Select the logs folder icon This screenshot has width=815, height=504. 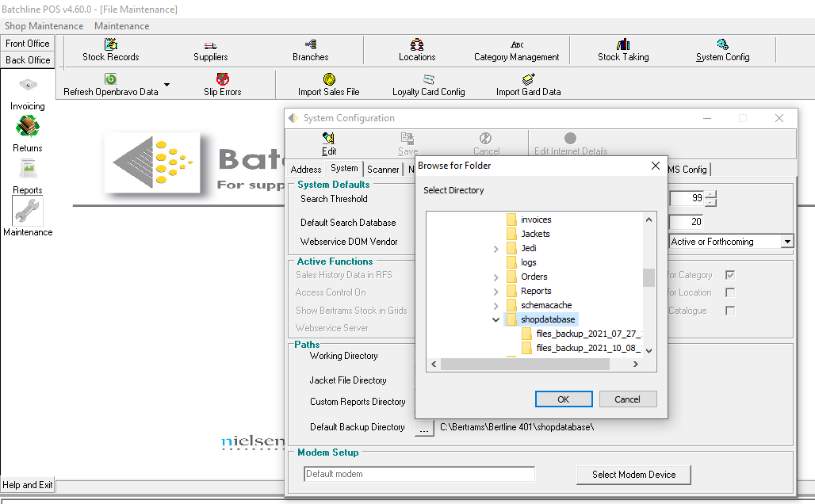(x=511, y=262)
